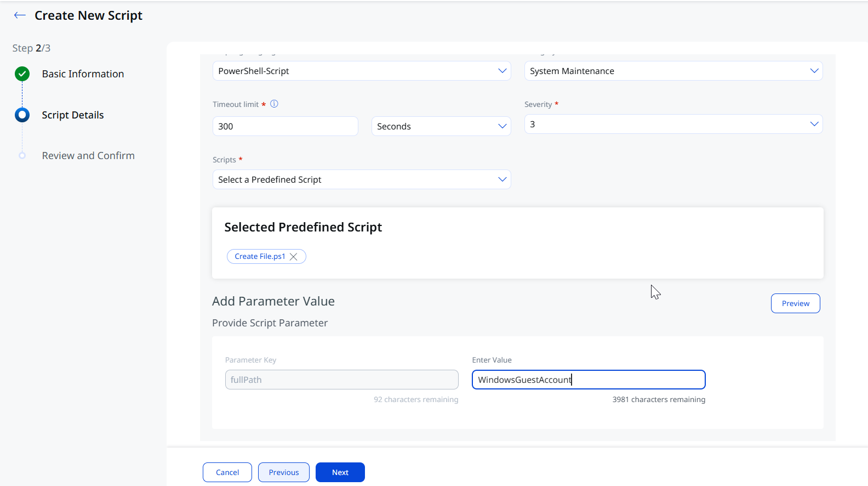The width and height of the screenshot is (868, 486).
Task: Remove the Create File.ps1 script chip
Action: (294, 257)
